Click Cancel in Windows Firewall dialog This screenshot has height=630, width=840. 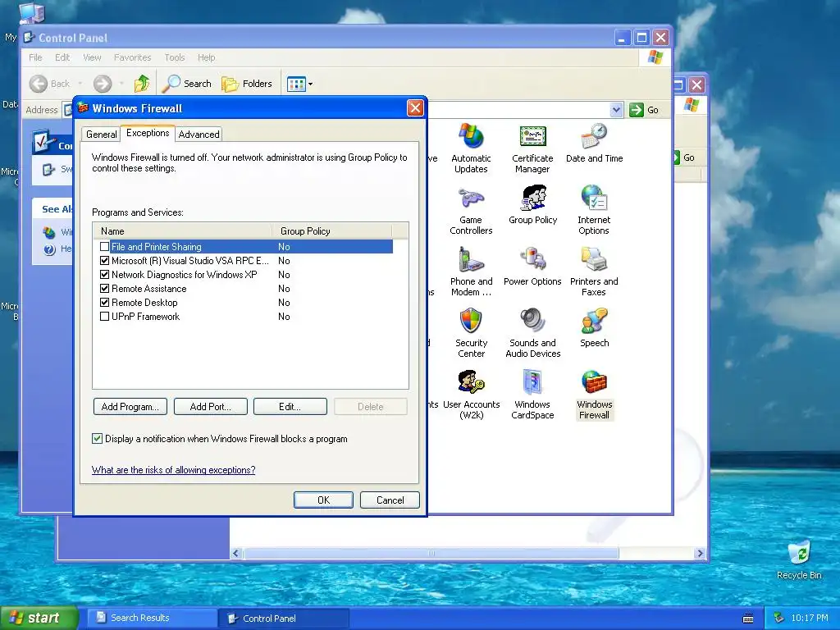pyautogui.click(x=390, y=500)
